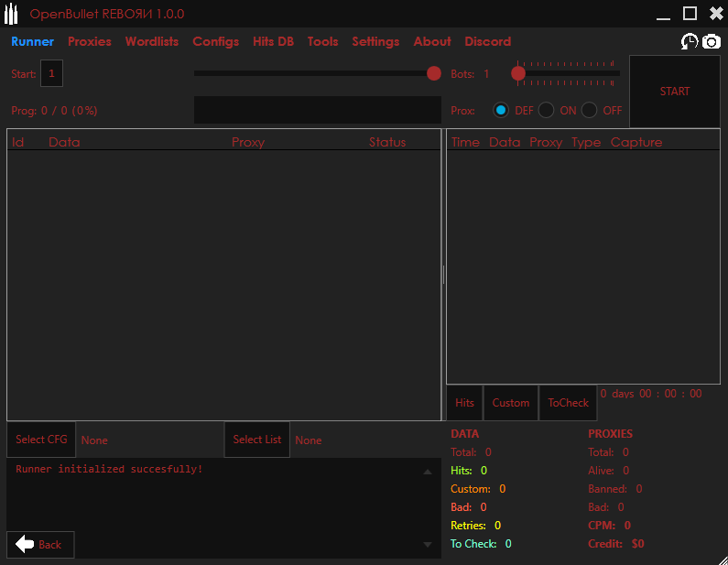
Task: Show the Custom results filter
Action: [511, 403]
